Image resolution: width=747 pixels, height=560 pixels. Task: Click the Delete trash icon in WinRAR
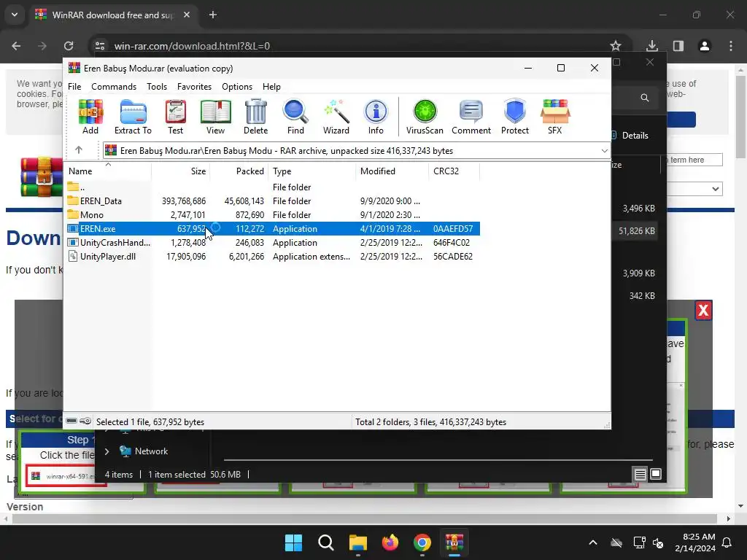[256, 117]
